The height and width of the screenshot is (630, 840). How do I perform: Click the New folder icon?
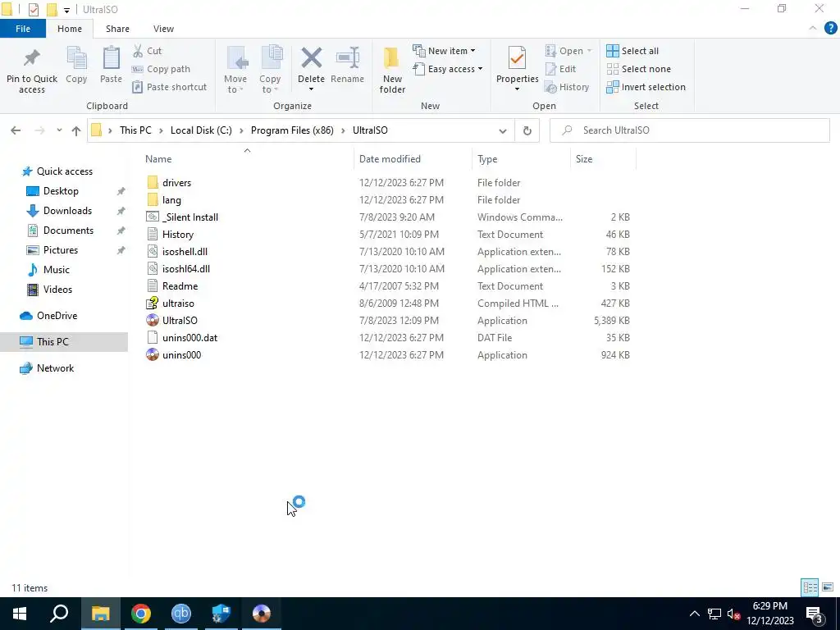point(391,58)
